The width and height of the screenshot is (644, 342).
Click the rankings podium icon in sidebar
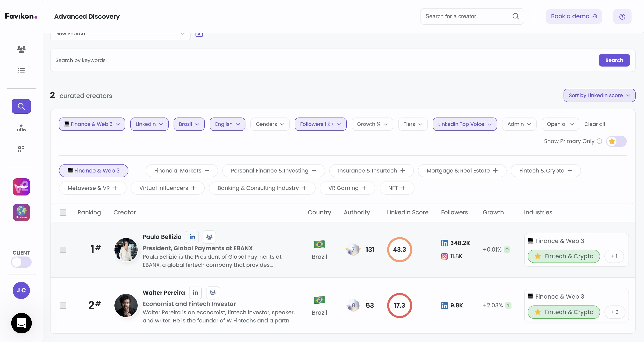coord(21,128)
